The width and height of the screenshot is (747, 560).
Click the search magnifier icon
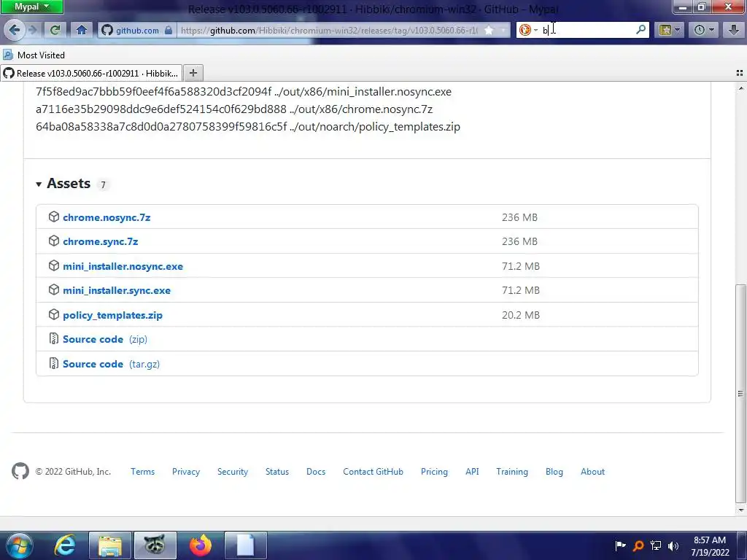[640, 29]
